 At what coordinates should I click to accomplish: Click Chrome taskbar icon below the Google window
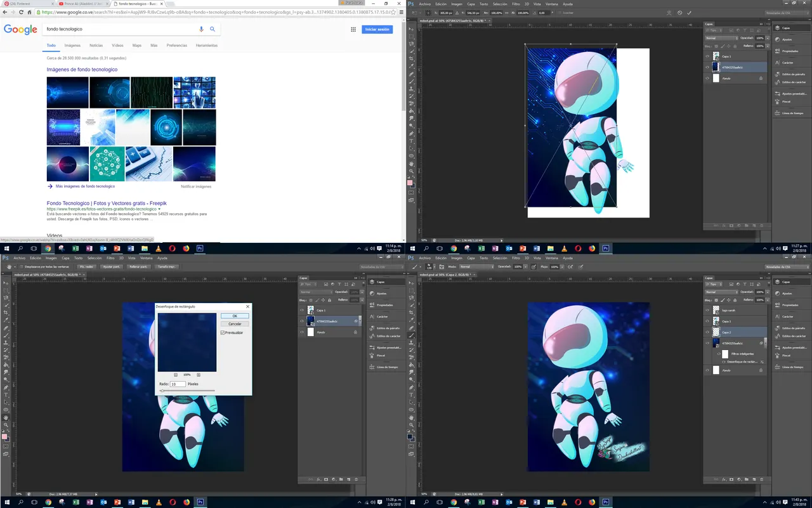(48, 249)
